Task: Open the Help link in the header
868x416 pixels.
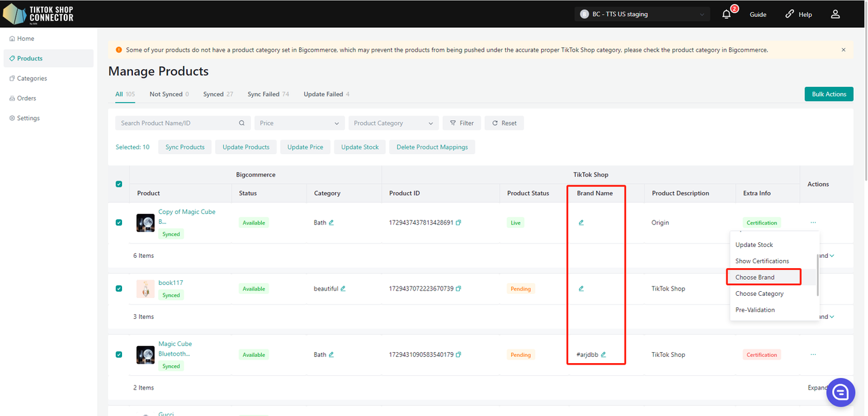Action: (798, 14)
